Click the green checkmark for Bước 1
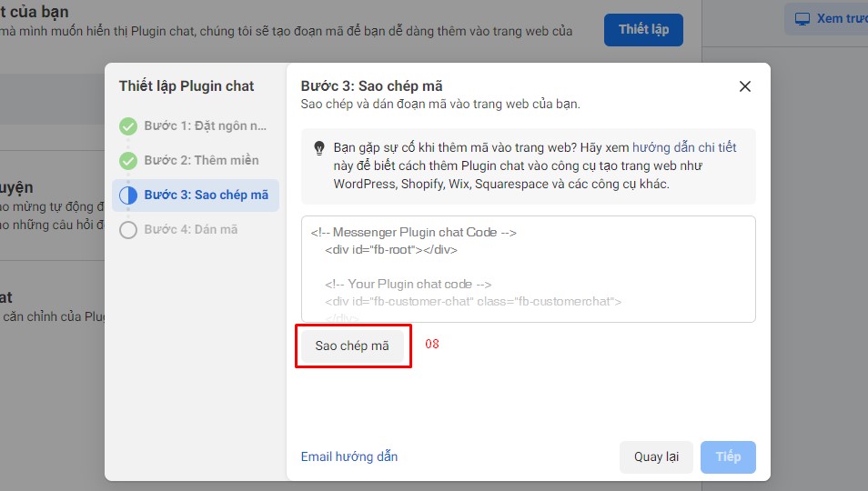 (128, 126)
